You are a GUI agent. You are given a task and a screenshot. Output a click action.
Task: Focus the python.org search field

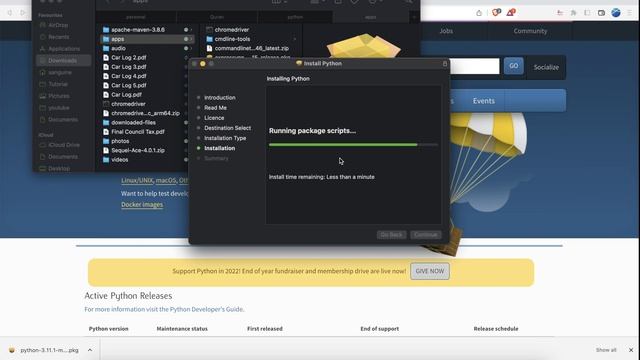tap(475, 66)
